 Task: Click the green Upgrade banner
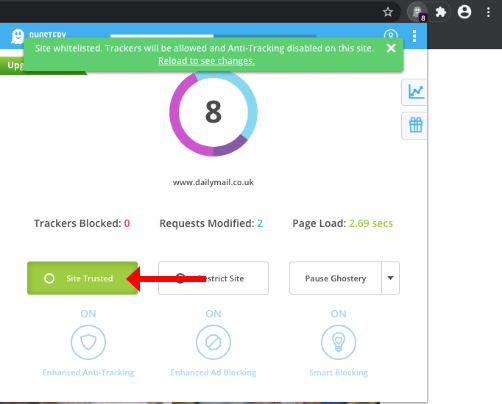point(13,65)
